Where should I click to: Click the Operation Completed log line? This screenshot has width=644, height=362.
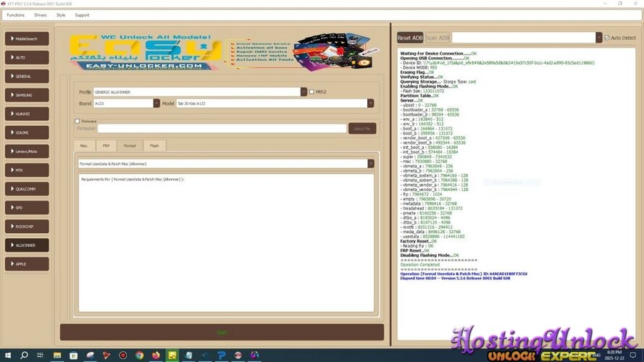[419, 265]
